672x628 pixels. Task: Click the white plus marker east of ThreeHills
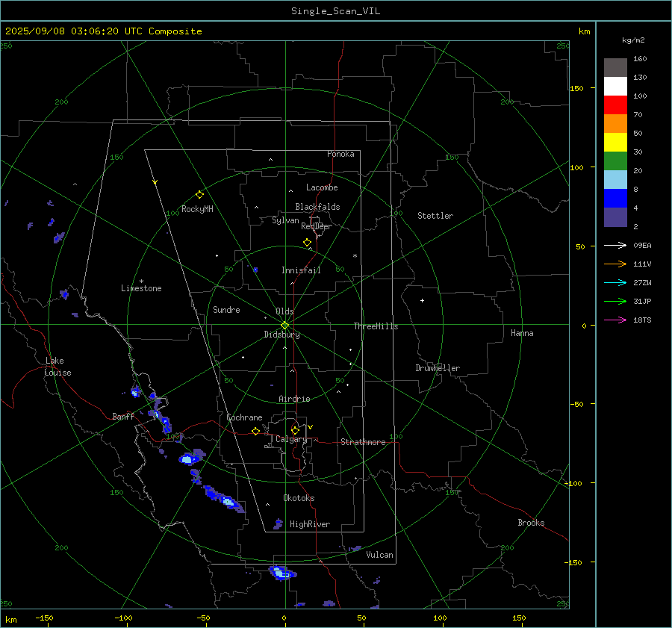click(x=422, y=300)
